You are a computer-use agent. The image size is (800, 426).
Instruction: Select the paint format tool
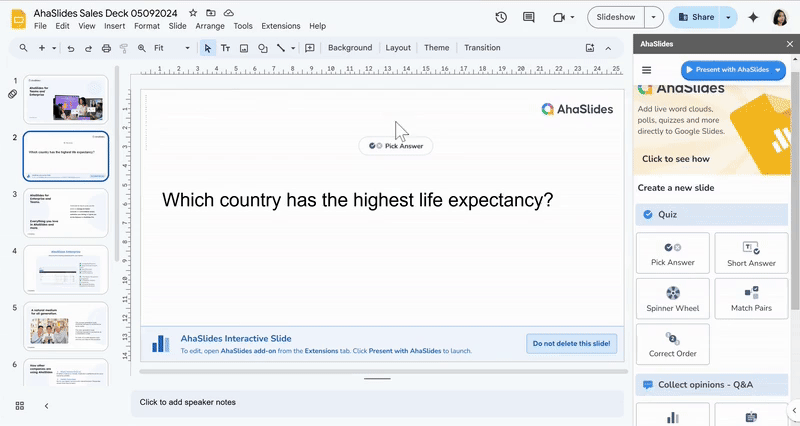(x=123, y=48)
